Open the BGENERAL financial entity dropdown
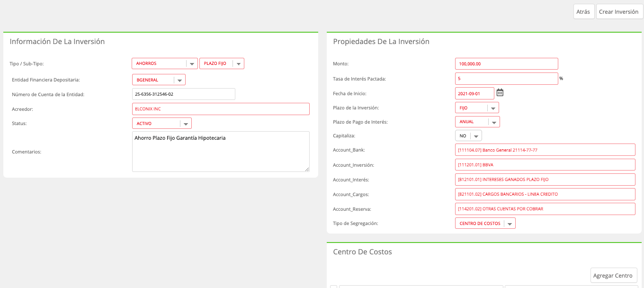The height and width of the screenshot is (288, 644). (159, 80)
